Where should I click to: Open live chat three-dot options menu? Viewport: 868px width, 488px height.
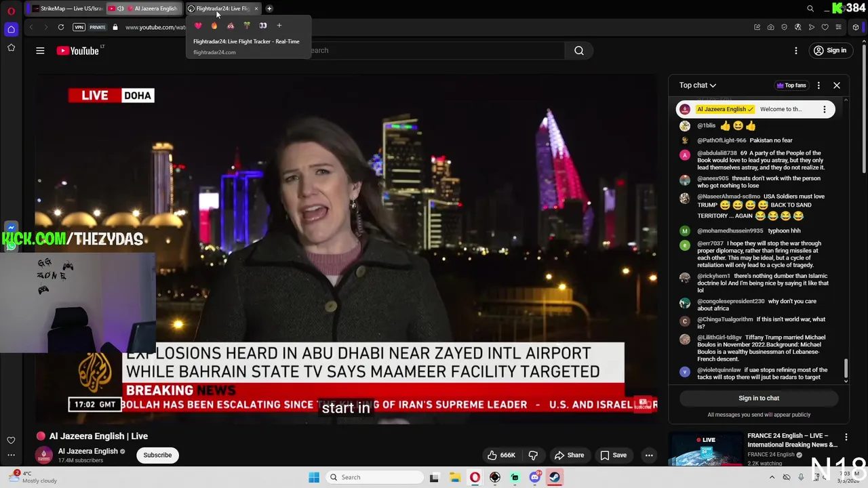(x=818, y=85)
